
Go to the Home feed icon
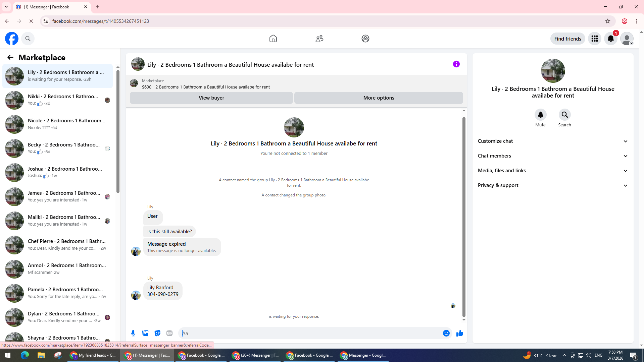[x=273, y=39]
